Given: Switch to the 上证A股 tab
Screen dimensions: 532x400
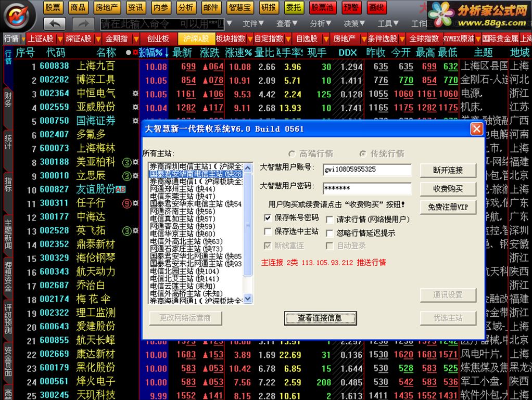Looking at the screenshot, I should [41, 38].
